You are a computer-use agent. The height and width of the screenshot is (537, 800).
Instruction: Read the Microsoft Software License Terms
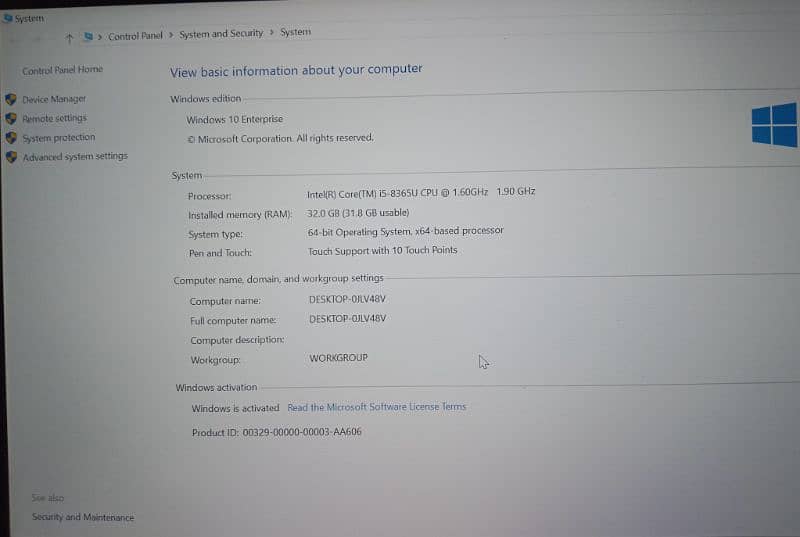click(377, 407)
